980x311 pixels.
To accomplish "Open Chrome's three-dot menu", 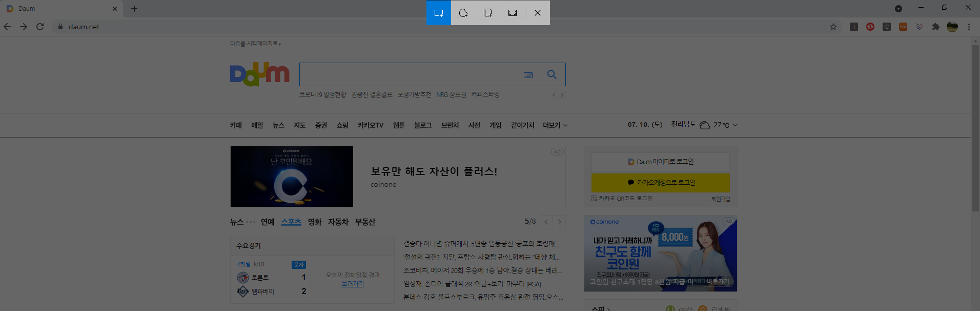I will click(969, 27).
